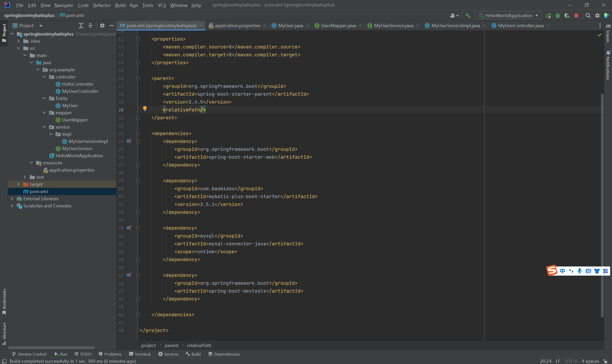Switch to application.properties tab

[237, 26]
